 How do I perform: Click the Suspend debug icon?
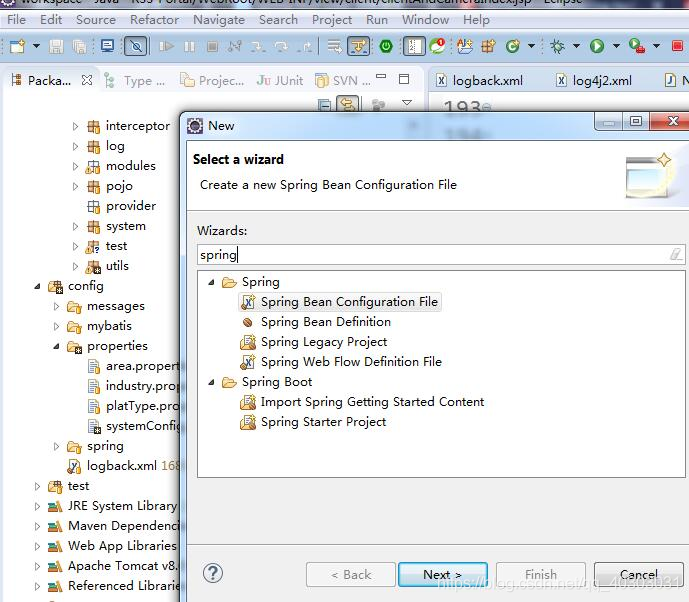(189, 46)
